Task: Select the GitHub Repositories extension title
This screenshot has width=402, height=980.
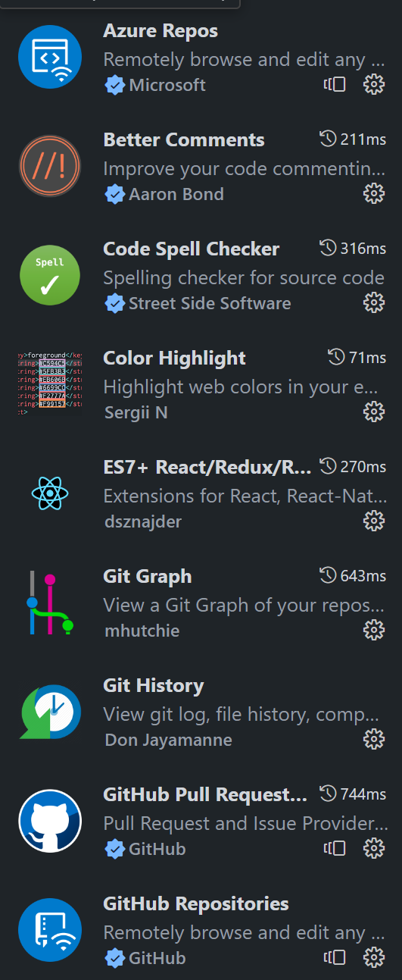Action: 196,904
